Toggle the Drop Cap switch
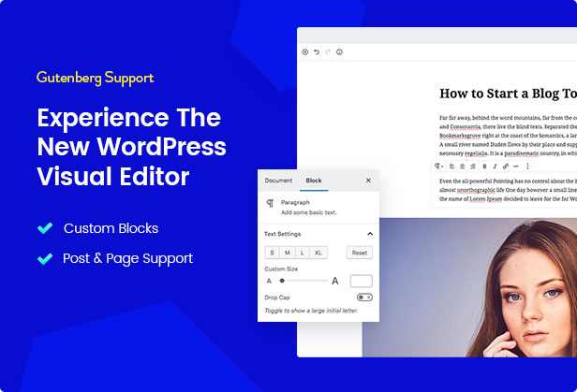The width and height of the screenshot is (577, 392). pos(364,297)
